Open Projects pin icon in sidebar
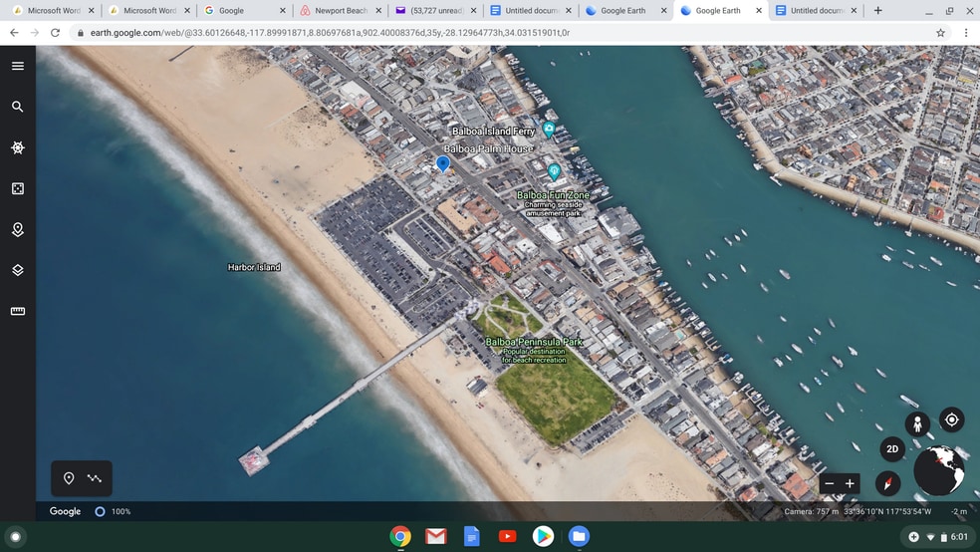 pyautogui.click(x=17, y=229)
